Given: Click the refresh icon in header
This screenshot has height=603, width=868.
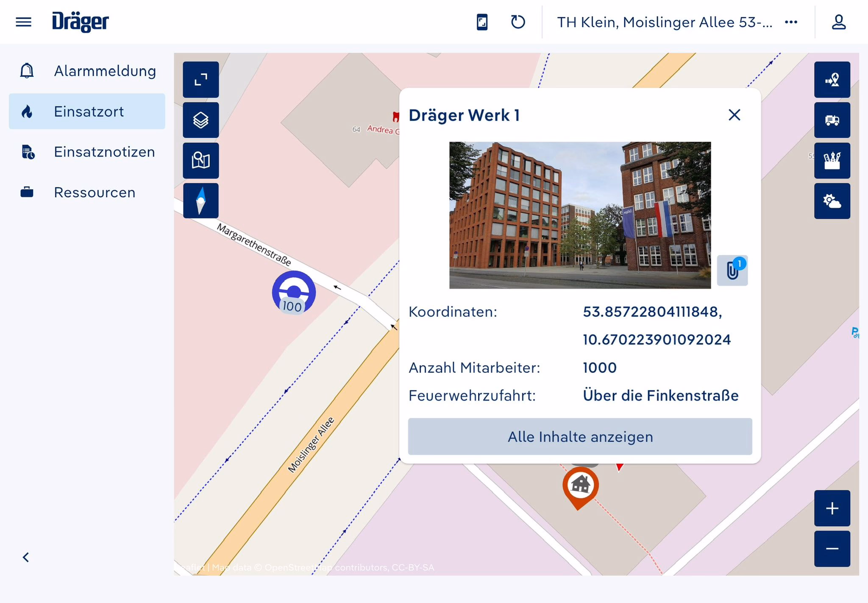Looking at the screenshot, I should pos(518,22).
